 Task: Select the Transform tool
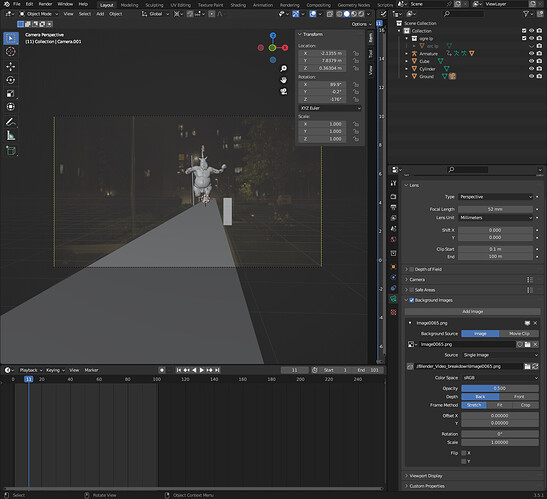(11, 107)
